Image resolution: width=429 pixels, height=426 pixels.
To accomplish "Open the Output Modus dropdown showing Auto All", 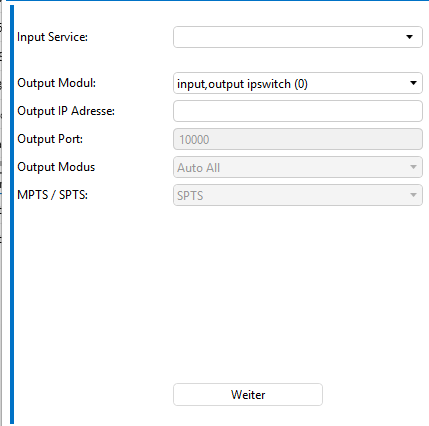I will pyautogui.click(x=298, y=167).
